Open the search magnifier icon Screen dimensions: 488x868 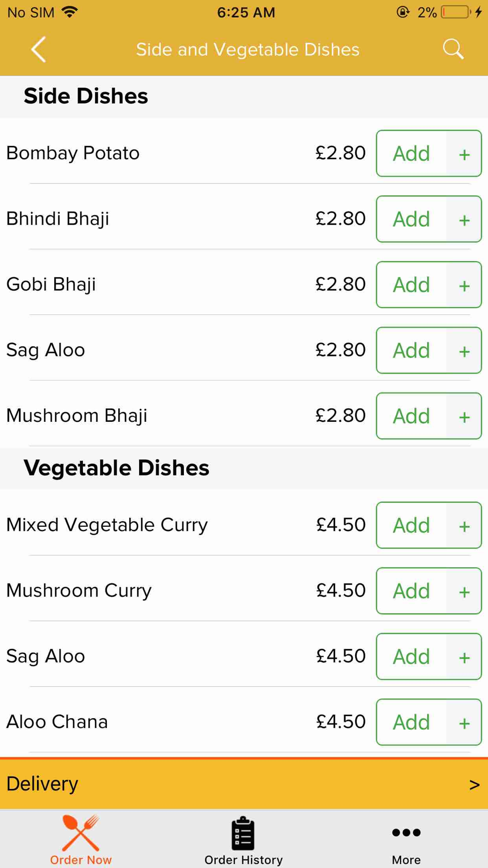pyautogui.click(x=453, y=49)
